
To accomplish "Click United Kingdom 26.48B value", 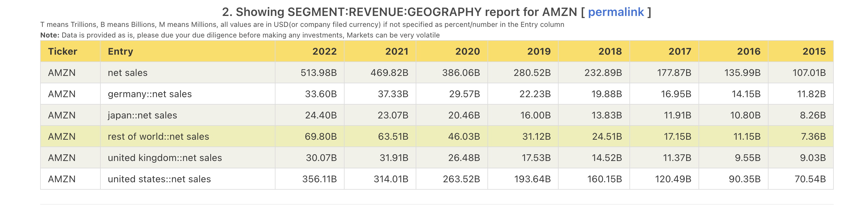I will pos(464,157).
